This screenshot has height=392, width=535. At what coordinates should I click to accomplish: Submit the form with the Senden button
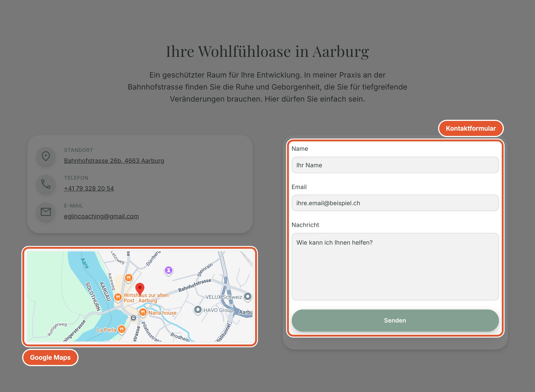point(395,320)
